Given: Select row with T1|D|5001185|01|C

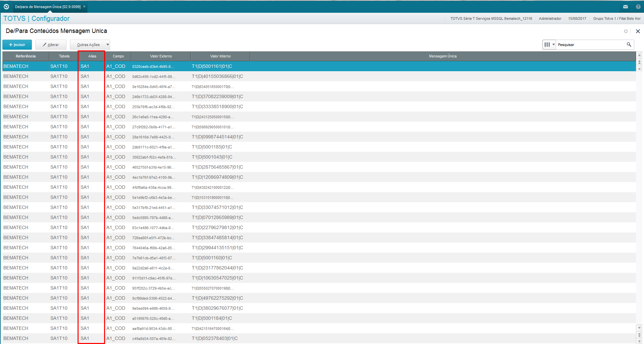Looking at the screenshot, I should coord(319,147).
